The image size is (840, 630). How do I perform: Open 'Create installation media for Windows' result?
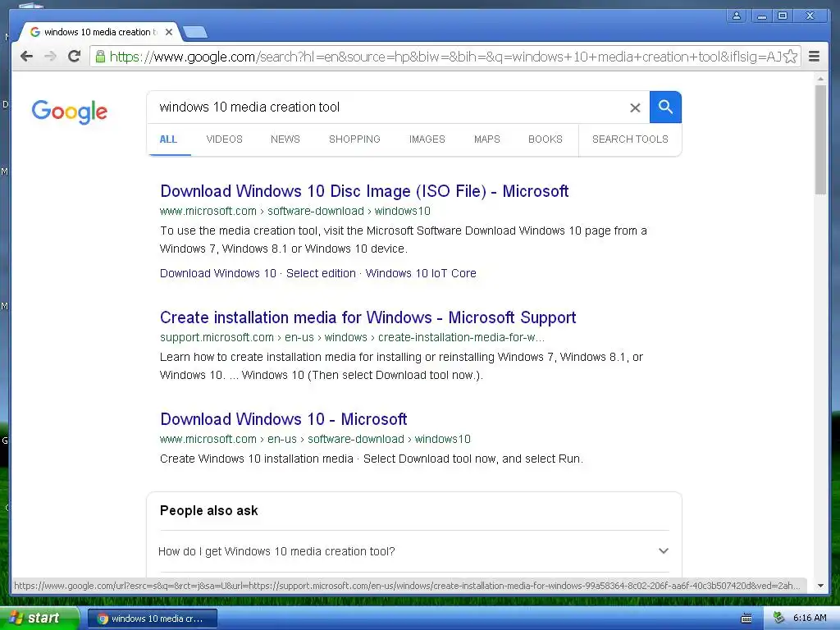point(368,317)
